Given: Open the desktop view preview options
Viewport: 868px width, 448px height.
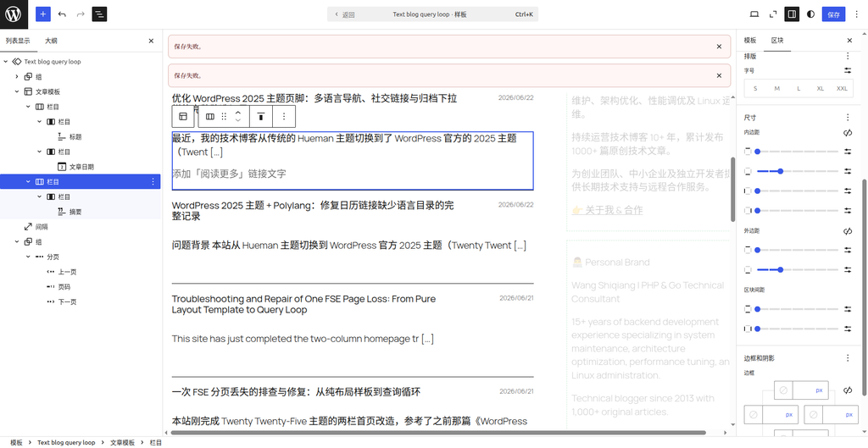Looking at the screenshot, I should pyautogui.click(x=754, y=14).
